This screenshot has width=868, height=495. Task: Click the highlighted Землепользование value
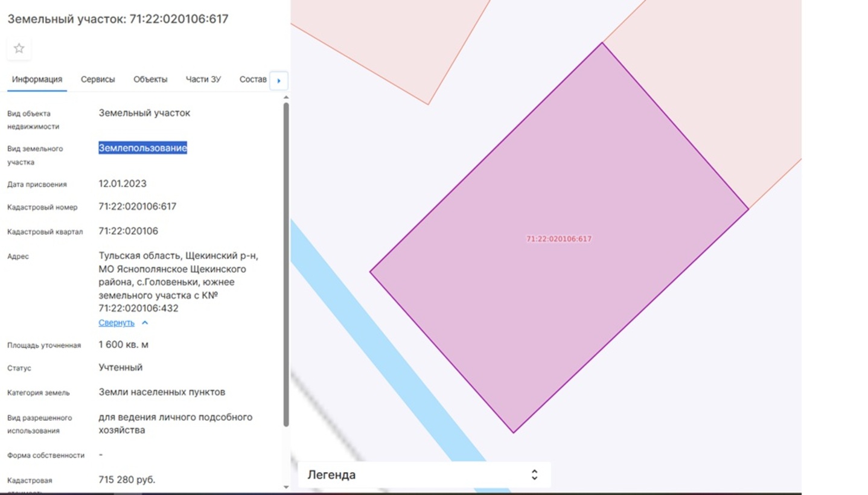pos(143,148)
